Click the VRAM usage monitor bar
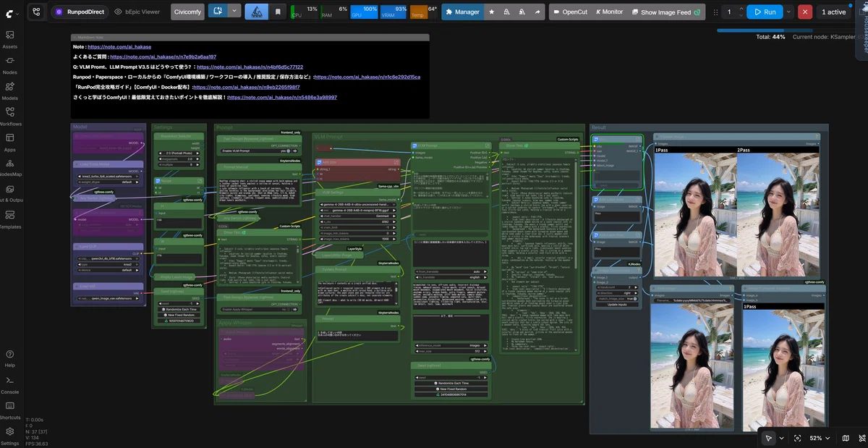Screen dimensions: 868x448 [395, 12]
